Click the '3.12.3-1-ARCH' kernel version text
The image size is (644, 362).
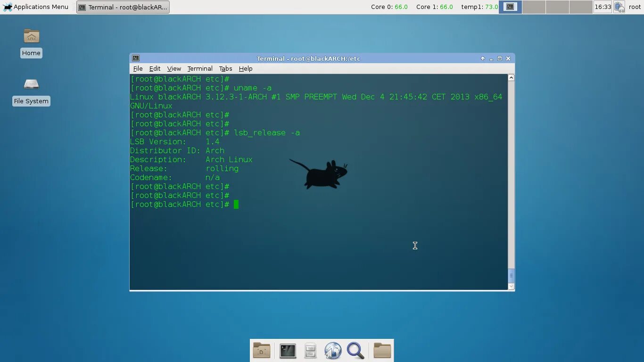pos(236,97)
